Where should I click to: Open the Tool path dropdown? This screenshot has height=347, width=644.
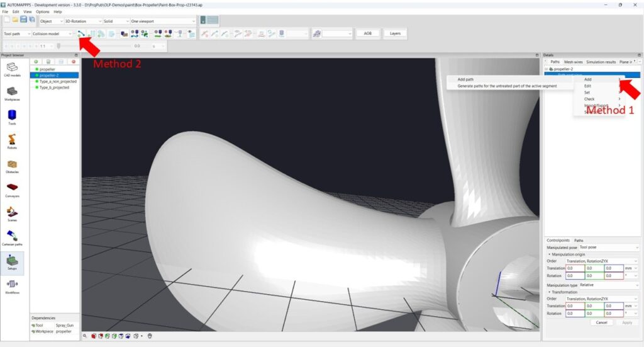point(17,34)
